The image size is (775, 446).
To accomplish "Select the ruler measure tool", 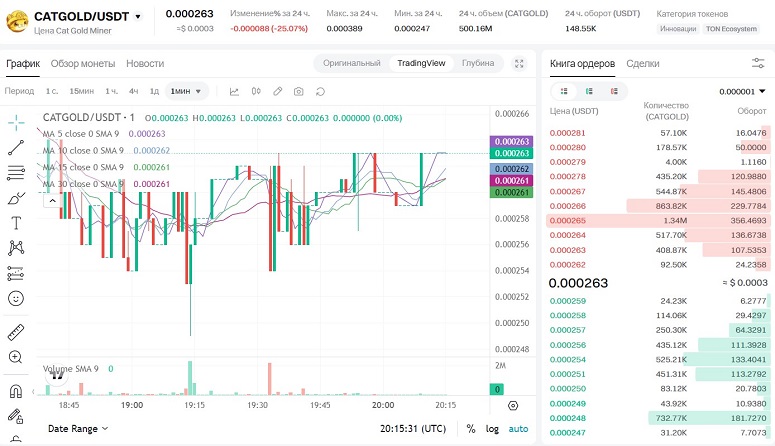I will [16, 332].
